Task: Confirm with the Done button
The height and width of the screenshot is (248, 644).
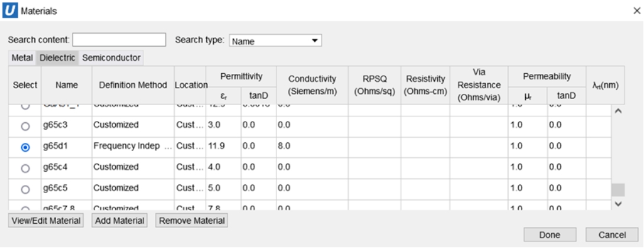Action: tap(549, 235)
